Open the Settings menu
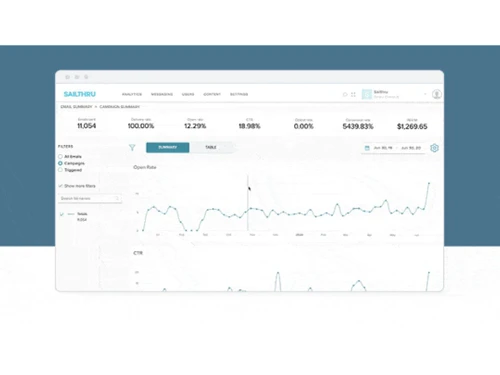 click(239, 94)
